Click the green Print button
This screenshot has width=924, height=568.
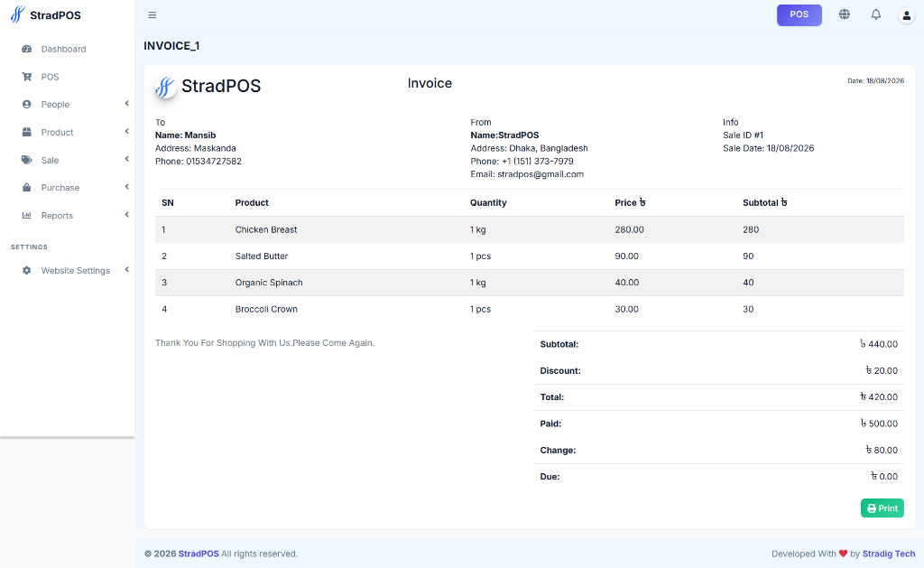[x=882, y=507]
